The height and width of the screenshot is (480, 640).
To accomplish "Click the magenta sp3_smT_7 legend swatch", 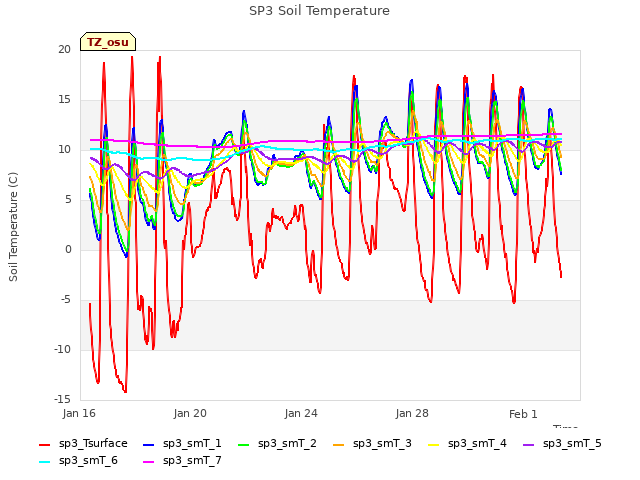I will (149, 462).
